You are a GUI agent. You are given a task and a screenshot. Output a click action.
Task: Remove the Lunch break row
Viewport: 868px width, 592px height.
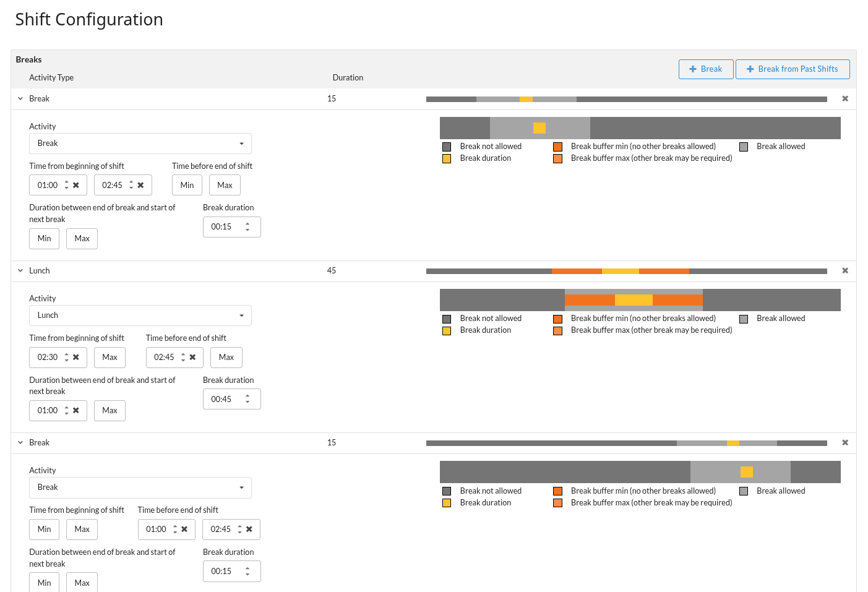tap(845, 271)
